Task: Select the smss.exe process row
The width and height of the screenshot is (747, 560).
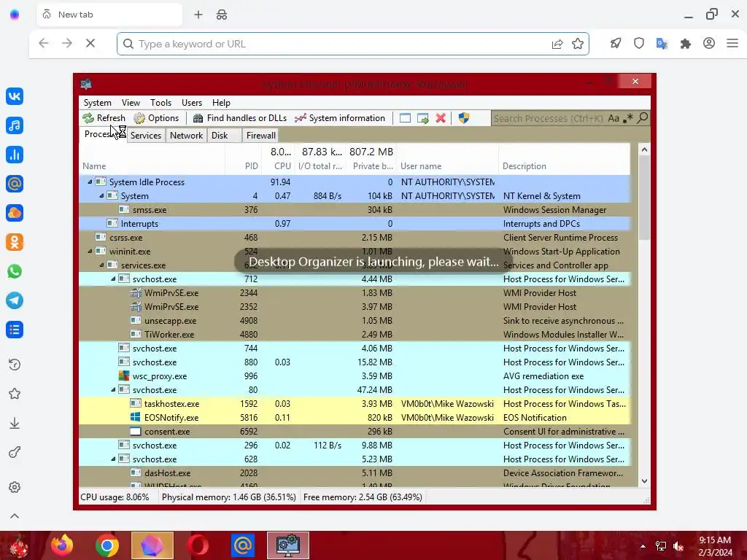Action: pyautogui.click(x=355, y=209)
